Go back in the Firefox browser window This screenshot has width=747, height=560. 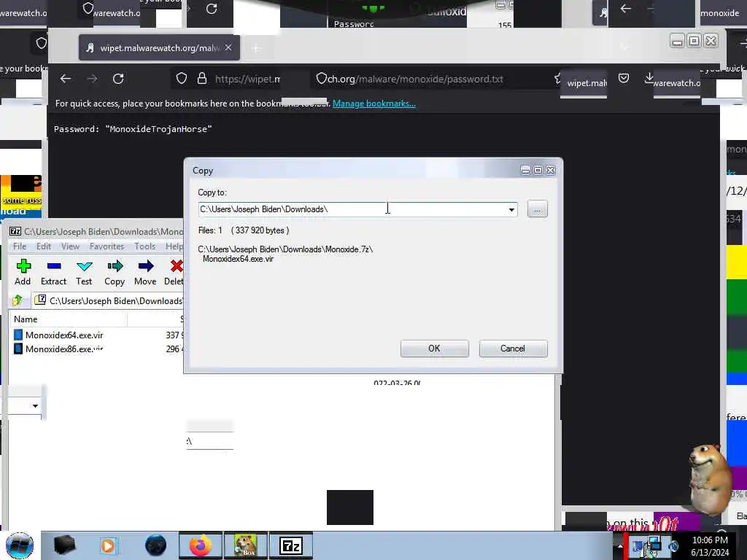tap(65, 79)
